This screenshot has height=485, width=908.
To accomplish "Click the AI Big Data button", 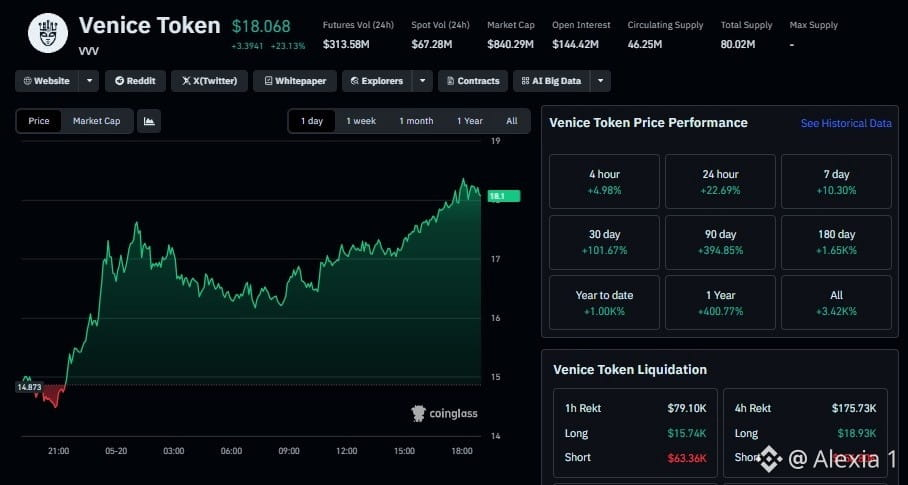I will [551, 81].
